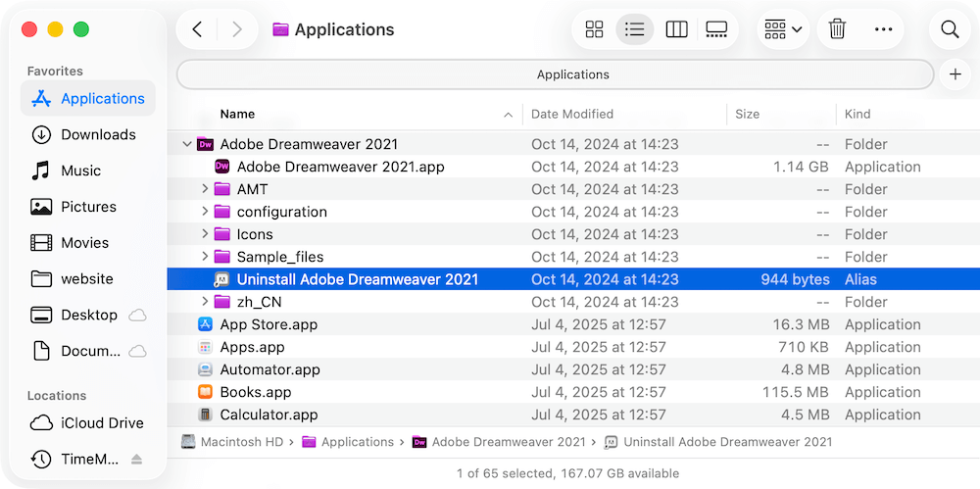Go back with the back arrow
980x489 pixels.
pyautogui.click(x=198, y=29)
